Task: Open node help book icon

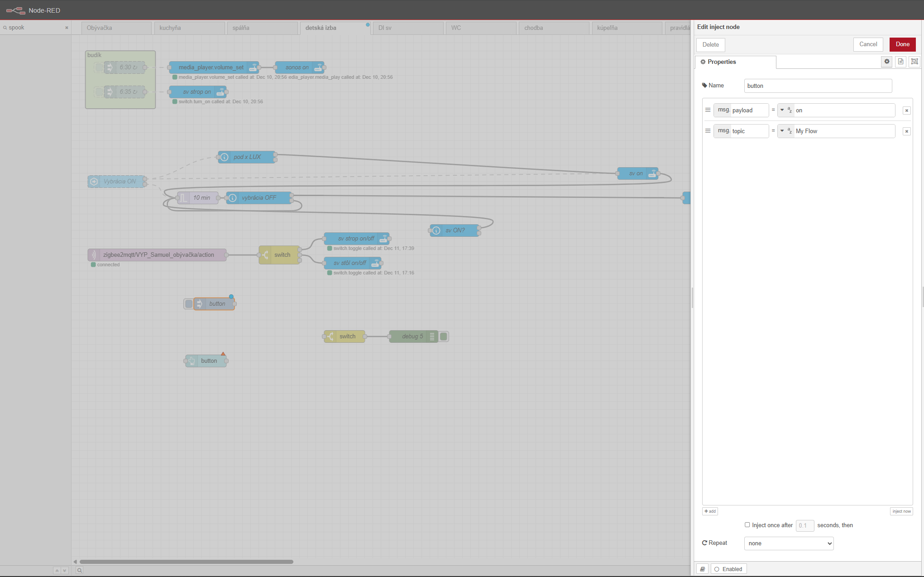Action: pyautogui.click(x=702, y=569)
